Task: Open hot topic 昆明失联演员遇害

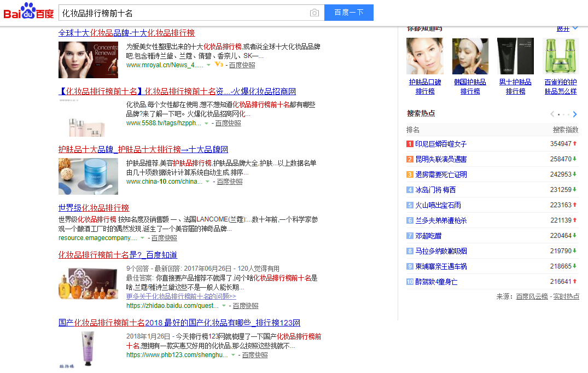Action: tap(441, 159)
